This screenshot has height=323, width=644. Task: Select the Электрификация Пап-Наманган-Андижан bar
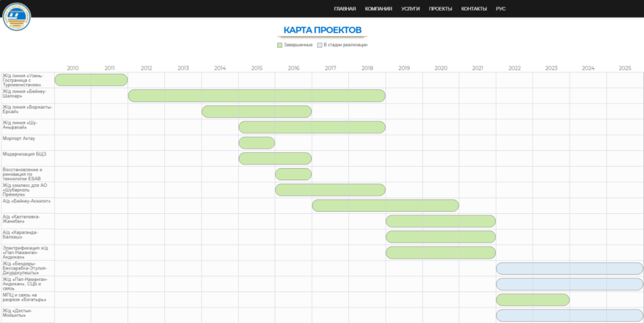[441, 253]
